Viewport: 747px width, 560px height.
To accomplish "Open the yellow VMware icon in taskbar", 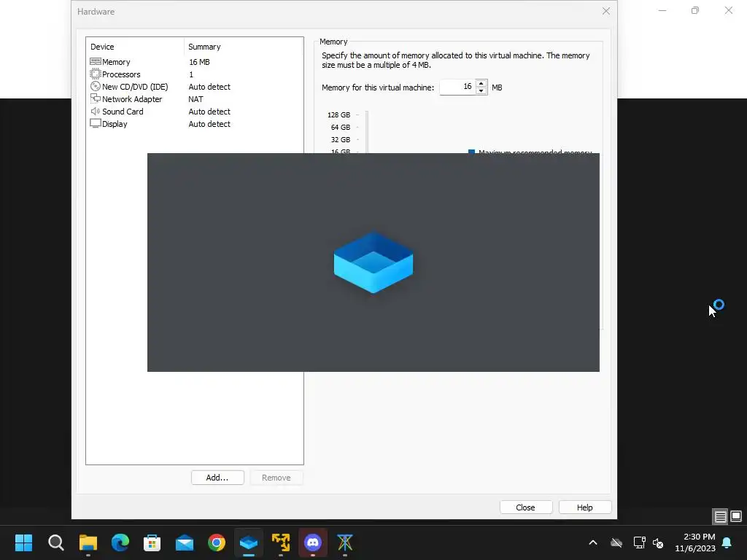I will [281, 542].
